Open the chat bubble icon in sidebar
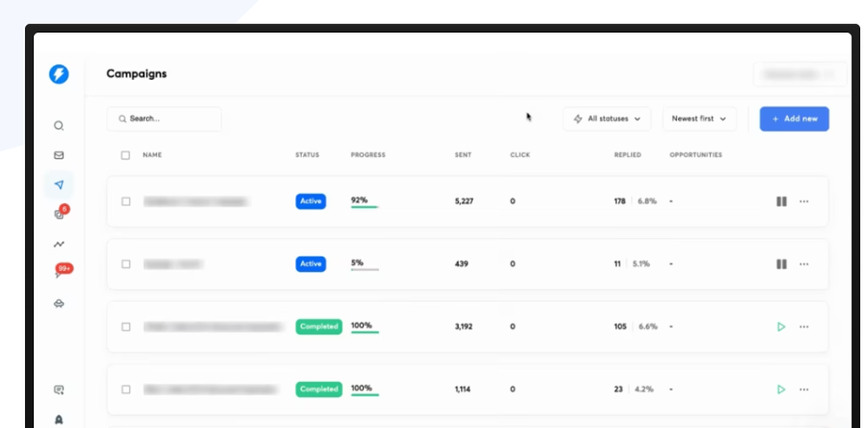This screenshot has width=868, height=428. point(59,390)
